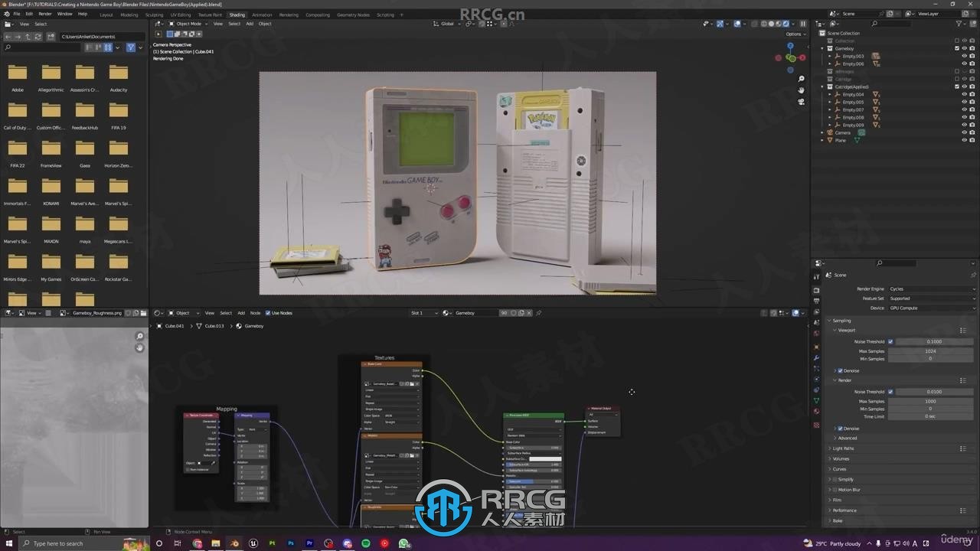This screenshot has width=980, height=551.
Task: Toggle file browser filter funnel icon
Action: pyautogui.click(x=131, y=47)
